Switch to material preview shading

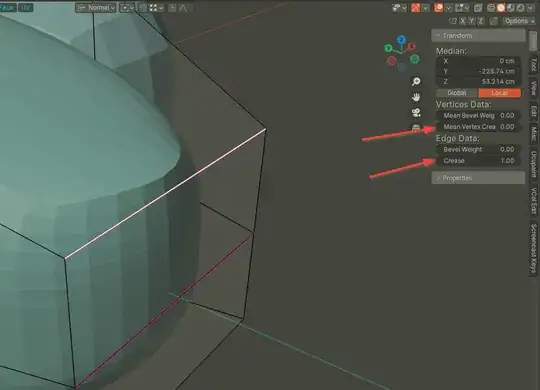[x=511, y=8]
